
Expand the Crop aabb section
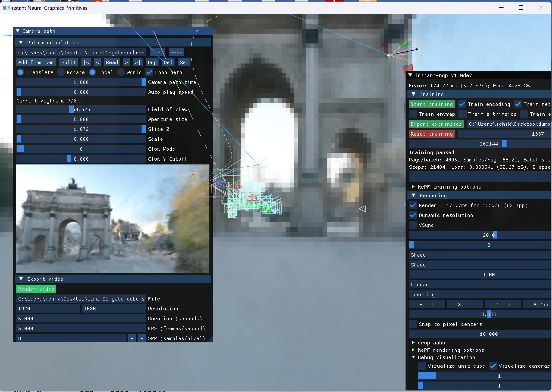413,343
